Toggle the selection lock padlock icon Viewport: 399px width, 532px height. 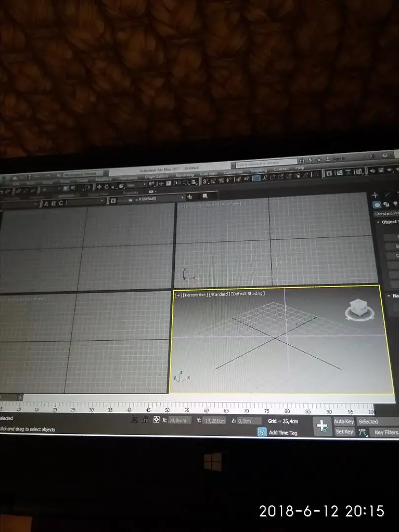click(x=145, y=419)
